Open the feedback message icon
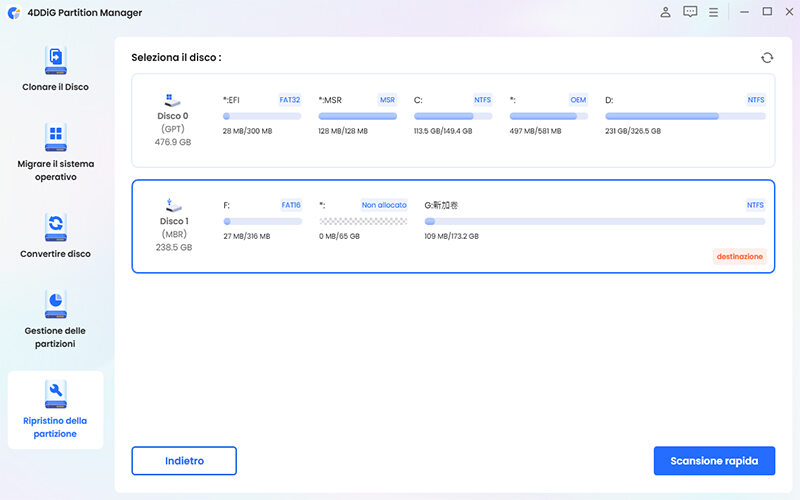Viewport: 800px width, 500px height. tap(690, 12)
